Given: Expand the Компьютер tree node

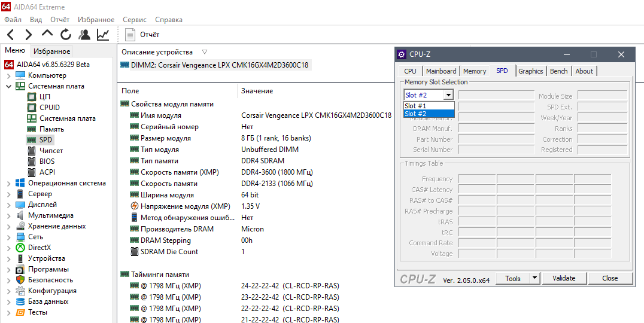Looking at the screenshot, I should pos(8,76).
